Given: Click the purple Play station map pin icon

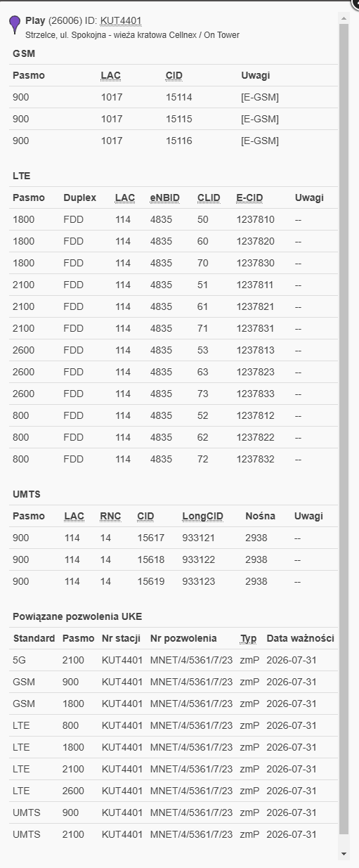Looking at the screenshot, I should 15,25.
